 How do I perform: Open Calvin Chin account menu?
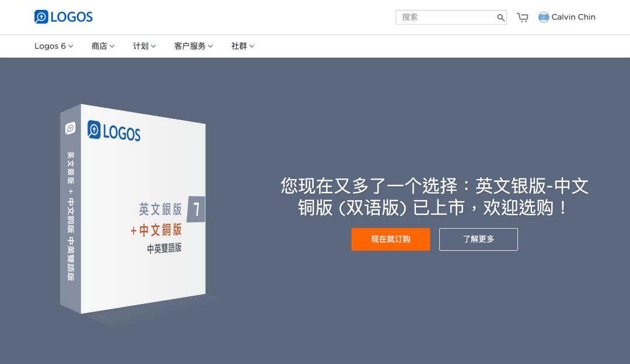coord(573,17)
